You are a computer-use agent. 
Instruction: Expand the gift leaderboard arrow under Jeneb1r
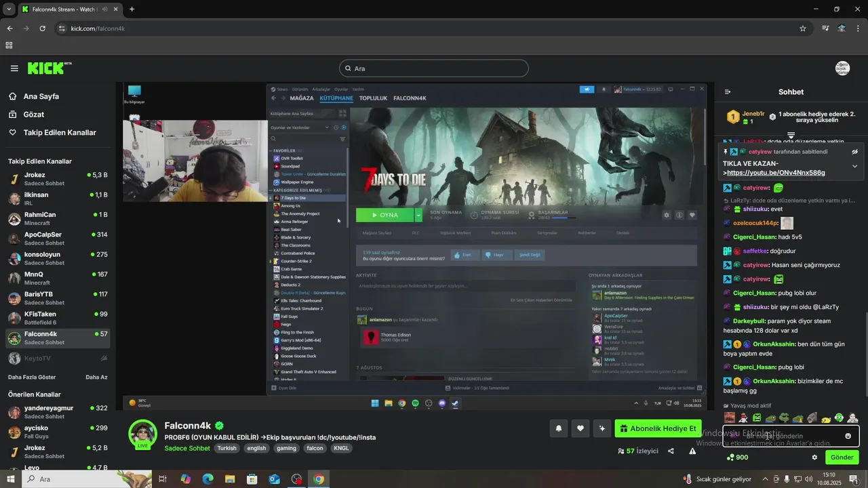[x=791, y=136]
